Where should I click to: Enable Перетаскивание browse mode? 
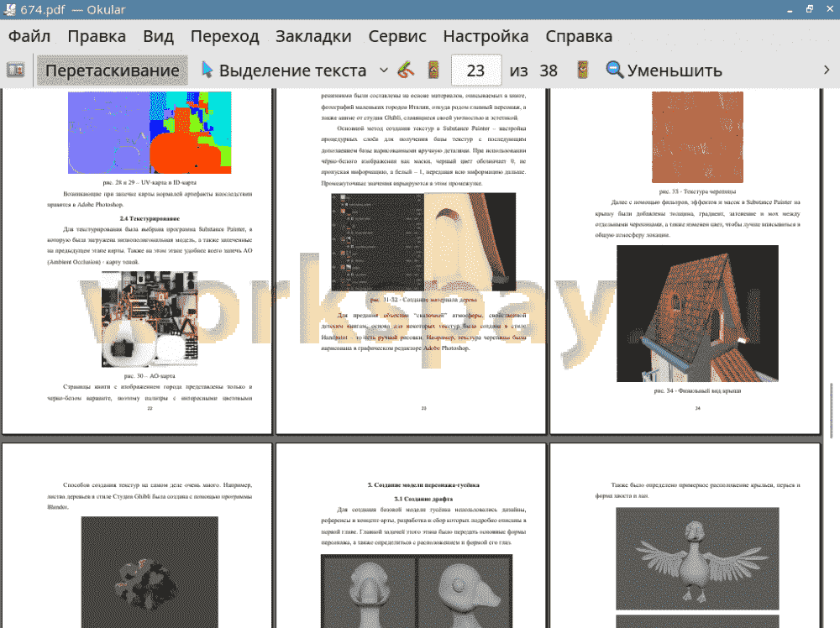pyautogui.click(x=112, y=71)
